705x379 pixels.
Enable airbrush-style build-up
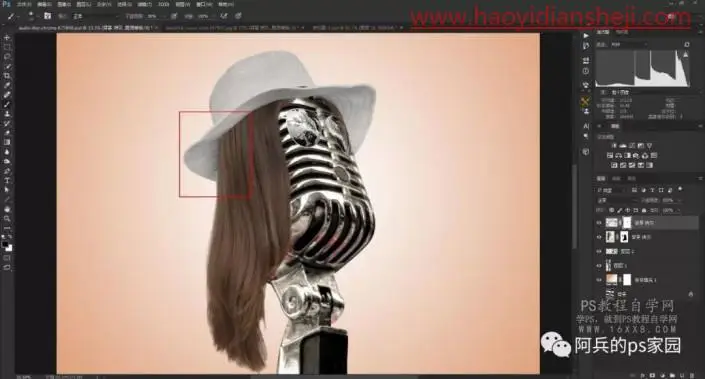224,16
